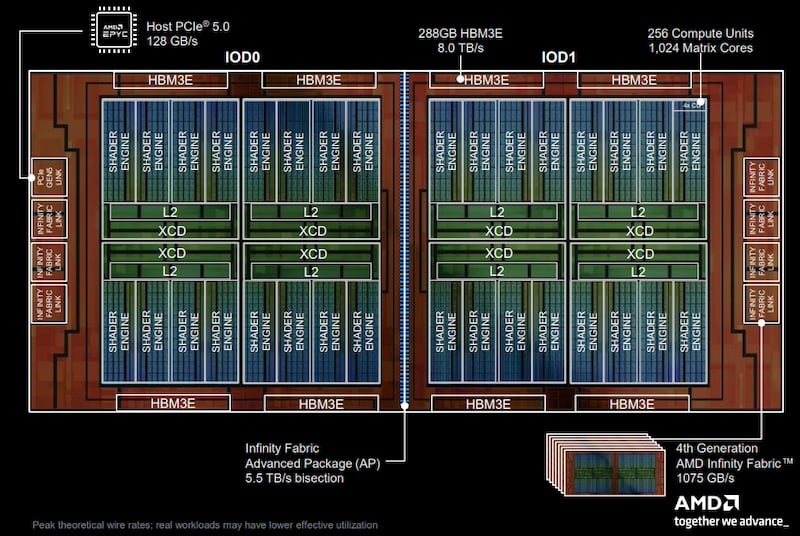Click the stacked GPU package thumbnail

(606, 465)
